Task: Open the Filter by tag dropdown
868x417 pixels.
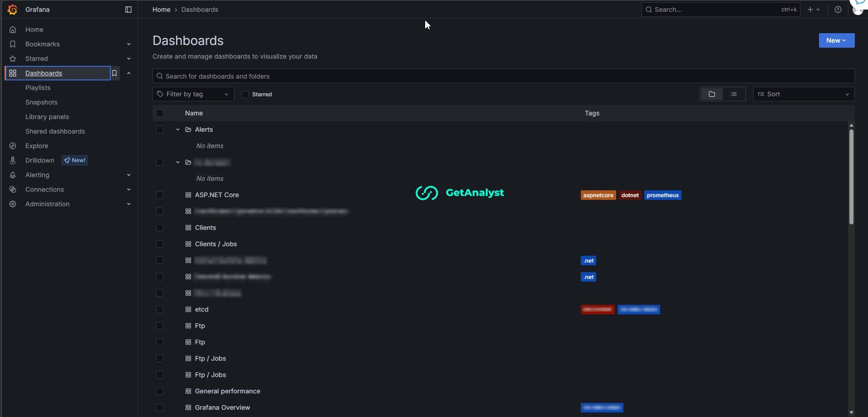Action: pyautogui.click(x=193, y=94)
